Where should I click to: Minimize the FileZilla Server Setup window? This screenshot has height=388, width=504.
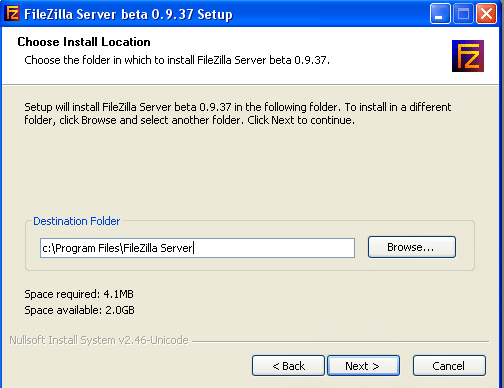[440, 14]
